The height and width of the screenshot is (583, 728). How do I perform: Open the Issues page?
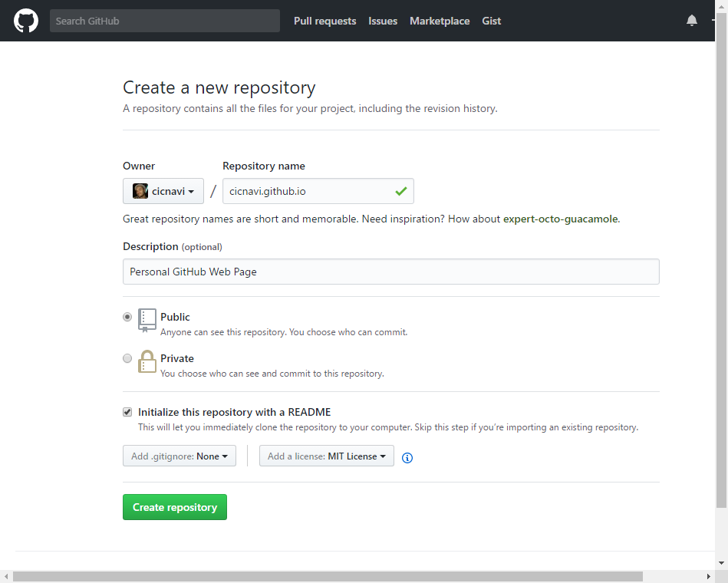point(383,21)
